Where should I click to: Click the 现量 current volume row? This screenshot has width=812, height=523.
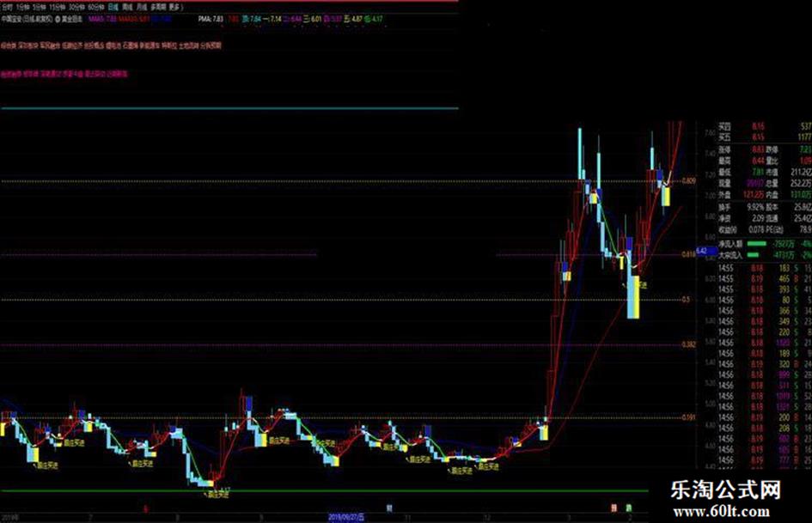click(742, 183)
